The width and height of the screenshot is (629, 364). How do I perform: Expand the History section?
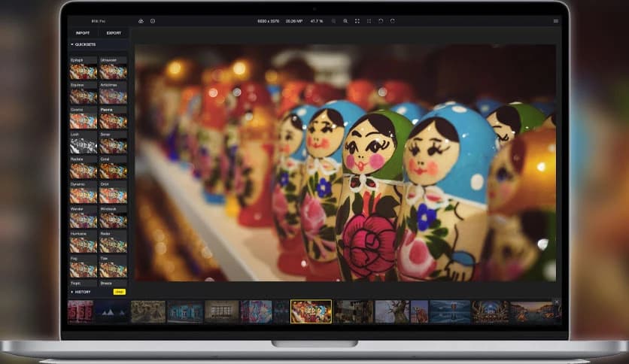[81, 292]
